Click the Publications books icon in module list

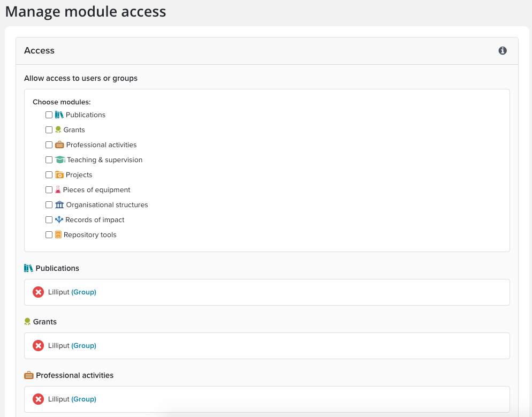(x=59, y=115)
